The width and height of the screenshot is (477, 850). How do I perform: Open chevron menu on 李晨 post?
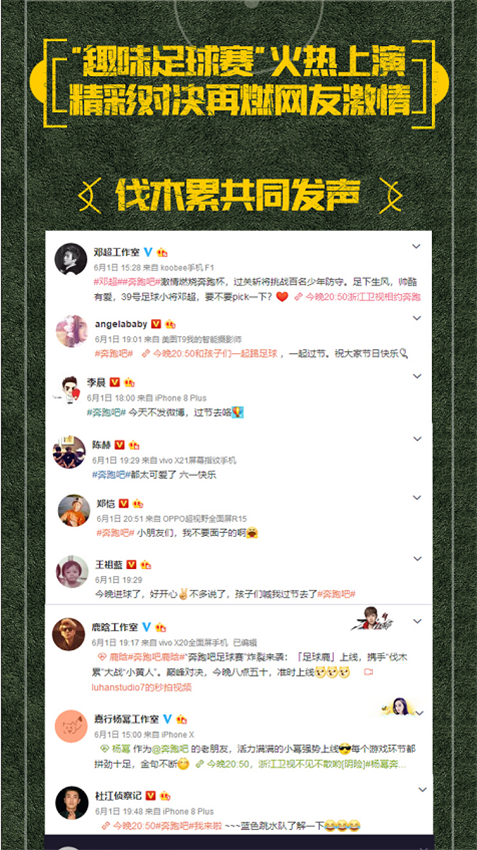(417, 376)
